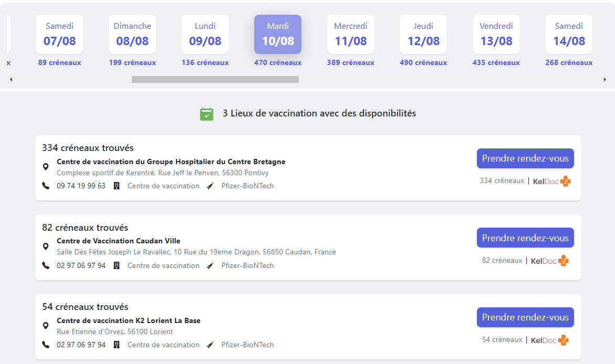Viewport: 615px width, 364px height.
Task: Click the building icon in the Pontivy center card
Action: click(117, 186)
